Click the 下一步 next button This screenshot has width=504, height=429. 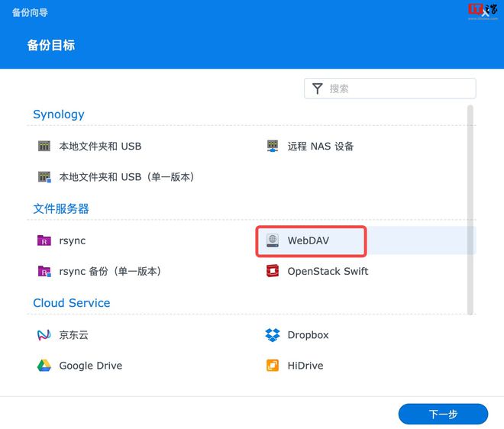443,414
